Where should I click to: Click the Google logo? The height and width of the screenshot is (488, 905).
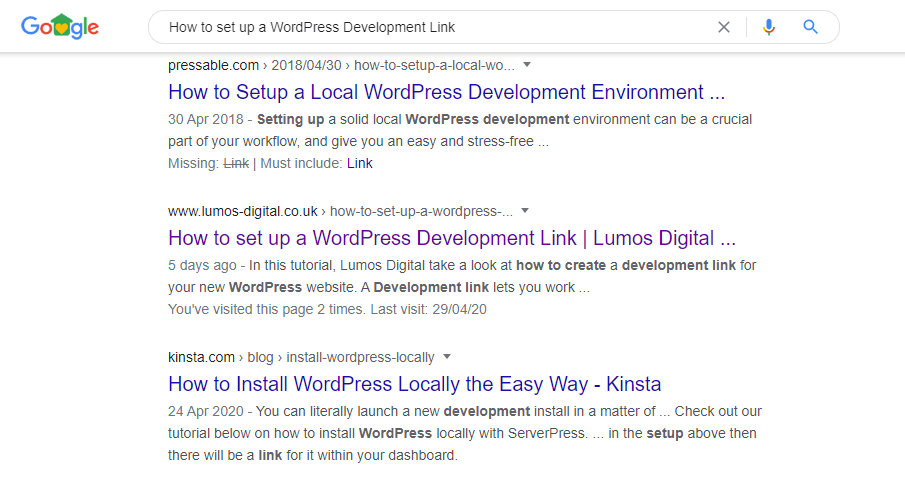(x=60, y=27)
